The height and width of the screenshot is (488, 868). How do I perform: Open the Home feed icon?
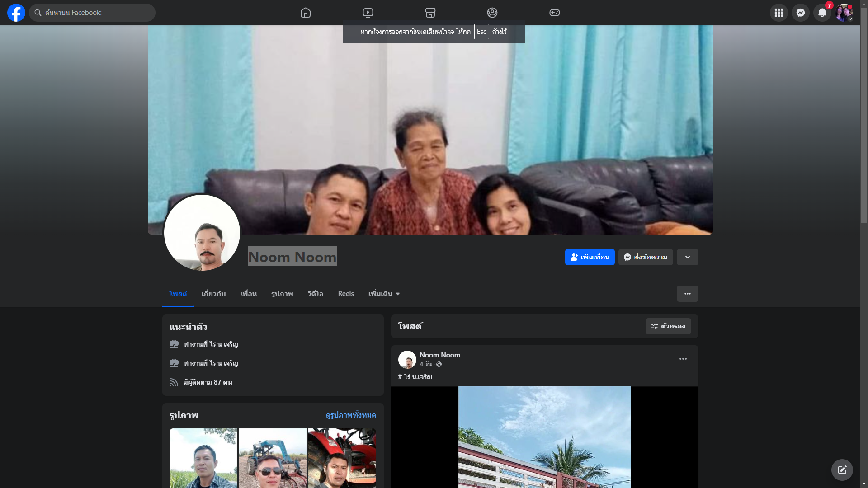306,13
